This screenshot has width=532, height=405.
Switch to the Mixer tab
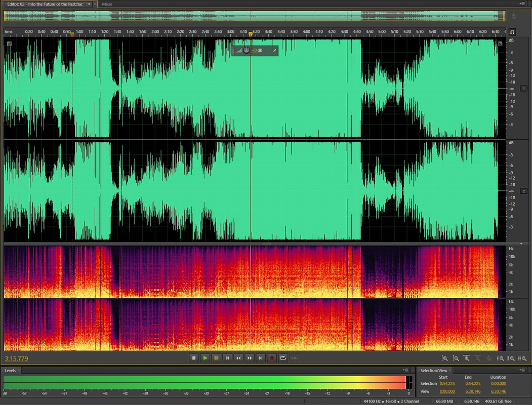click(x=107, y=4)
